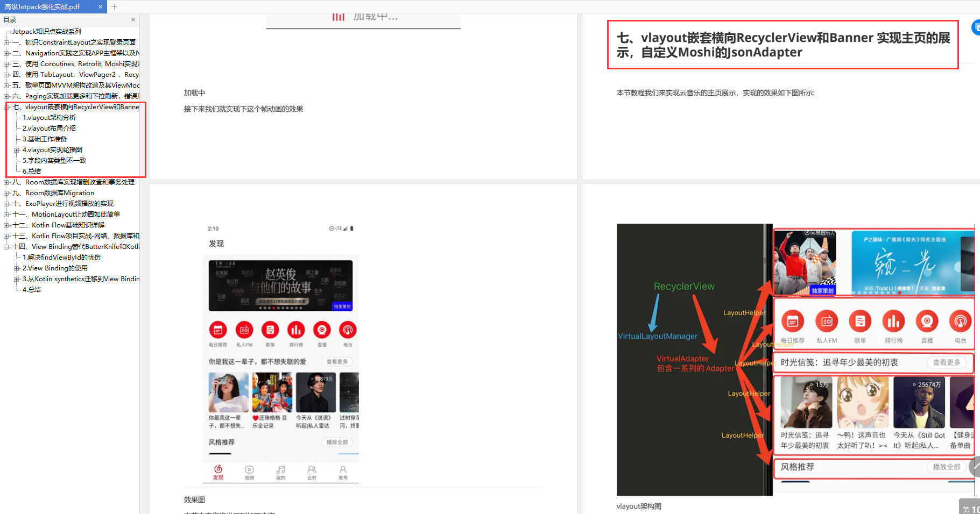Click the 歌单 icon in architecture diagram
Image resolution: width=980 pixels, height=514 pixels.
tap(860, 322)
